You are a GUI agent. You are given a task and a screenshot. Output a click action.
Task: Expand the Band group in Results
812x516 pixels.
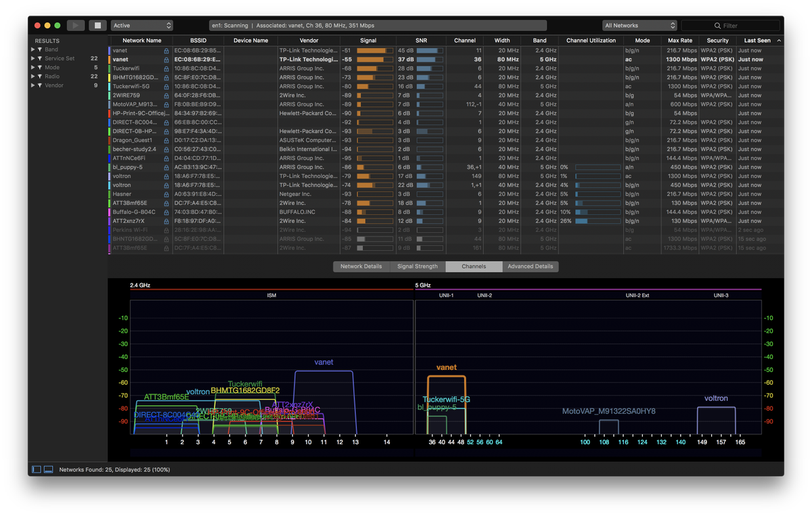click(32, 49)
